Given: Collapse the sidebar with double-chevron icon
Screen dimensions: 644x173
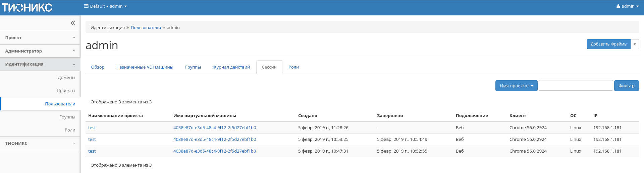Looking at the screenshot, I should [x=73, y=23].
